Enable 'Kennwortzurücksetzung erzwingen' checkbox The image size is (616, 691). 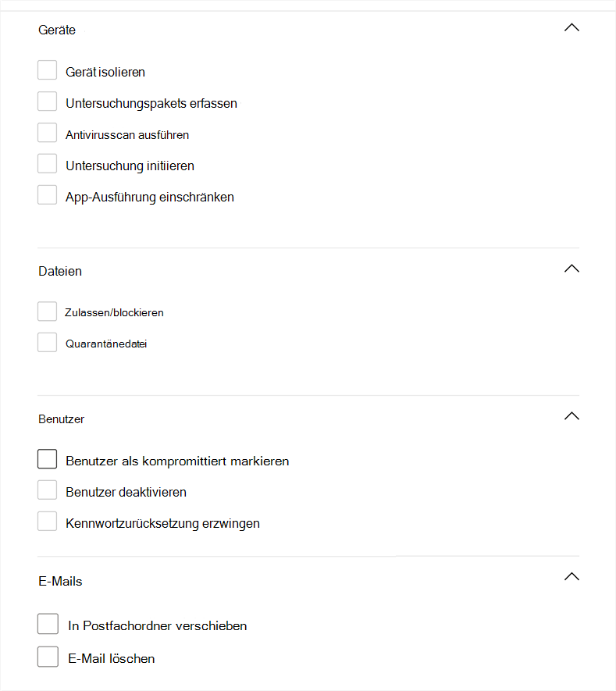pos(48,522)
